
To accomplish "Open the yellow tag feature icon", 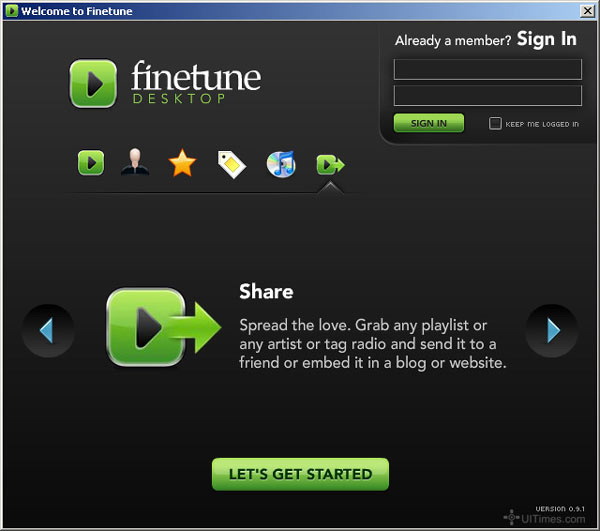I will (232, 165).
